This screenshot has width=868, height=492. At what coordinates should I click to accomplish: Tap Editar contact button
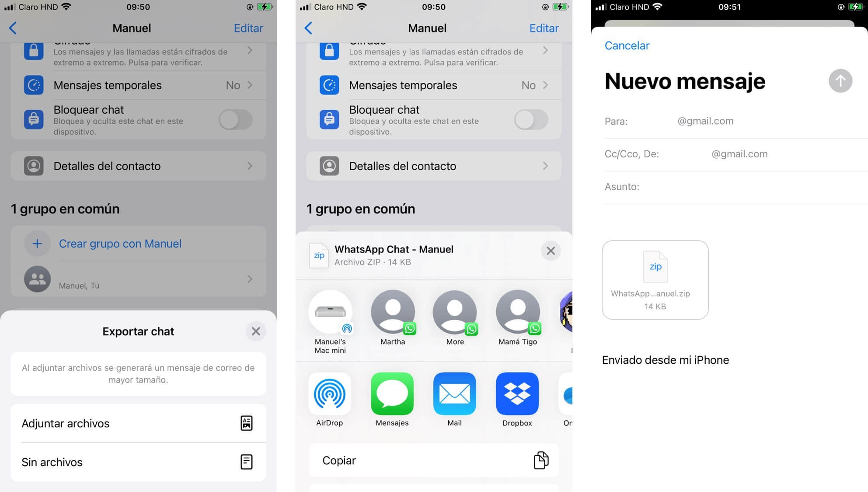pos(249,28)
